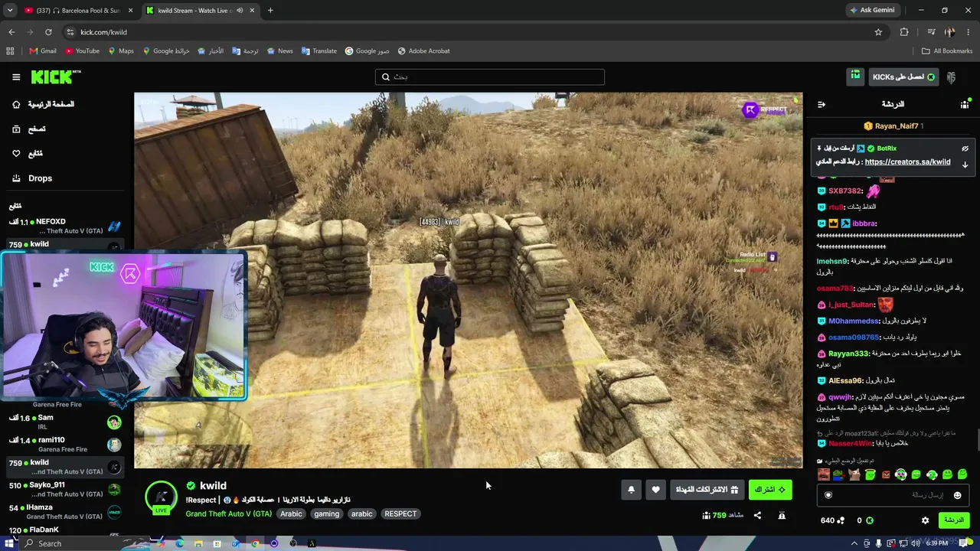This screenshot has width=980, height=551.
Task: Click the Ask Gemini button
Action: click(871, 10)
